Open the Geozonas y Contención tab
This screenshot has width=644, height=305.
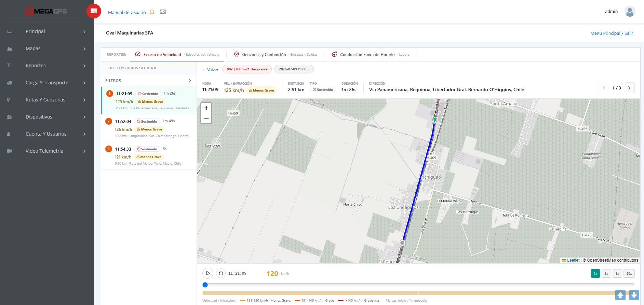[276, 54]
